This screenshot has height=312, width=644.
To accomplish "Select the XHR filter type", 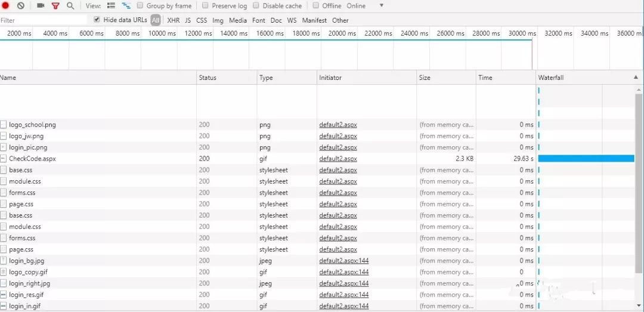I will coord(173,20).
